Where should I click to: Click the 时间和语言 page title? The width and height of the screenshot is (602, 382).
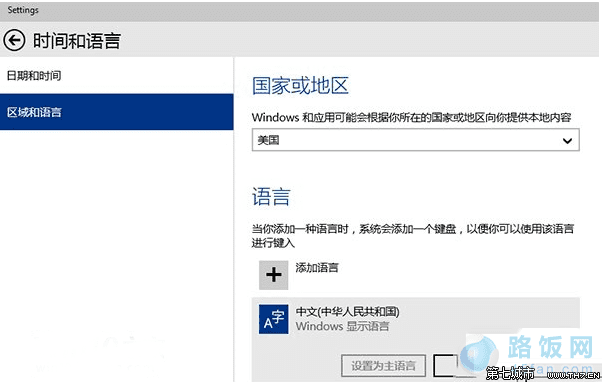(x=77, y=41)
